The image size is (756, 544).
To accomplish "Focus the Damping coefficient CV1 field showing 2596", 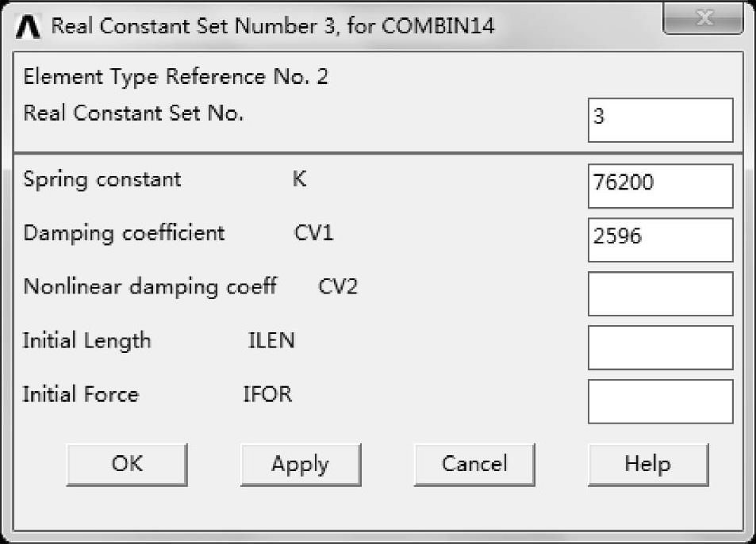I will coord(660,239).
